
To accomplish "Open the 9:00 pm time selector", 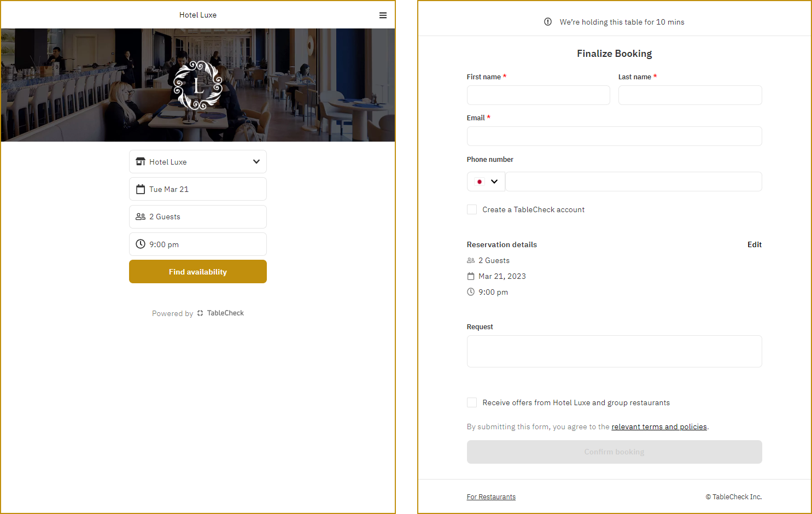I will click(x=198, y=244).
